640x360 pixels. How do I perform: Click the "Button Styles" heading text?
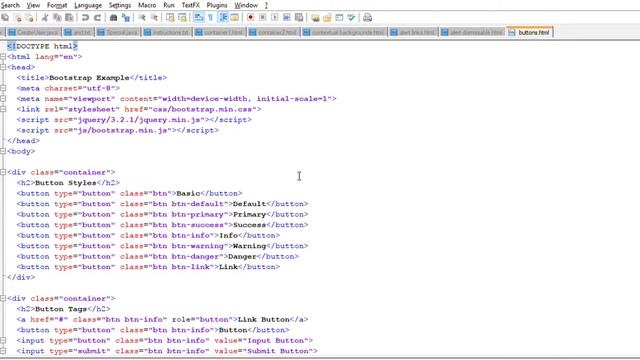(66, 183)
